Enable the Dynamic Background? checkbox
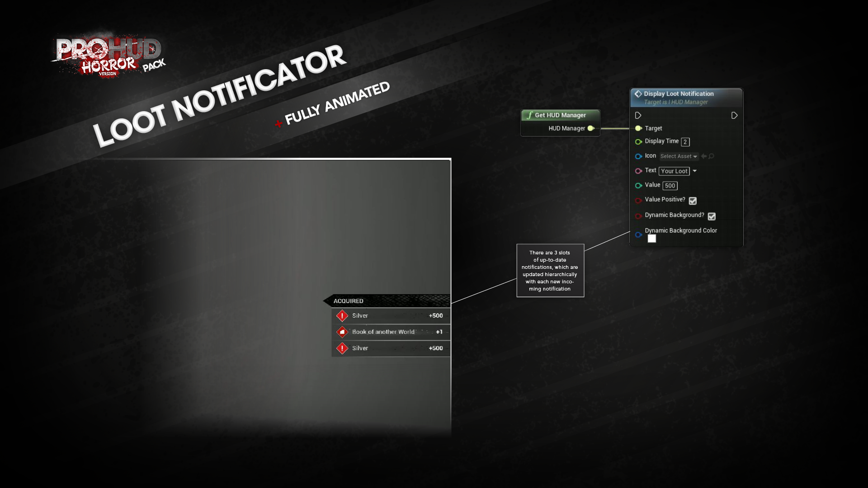The width and height of the screenshot is (868, 488). [x=712, y=216]
